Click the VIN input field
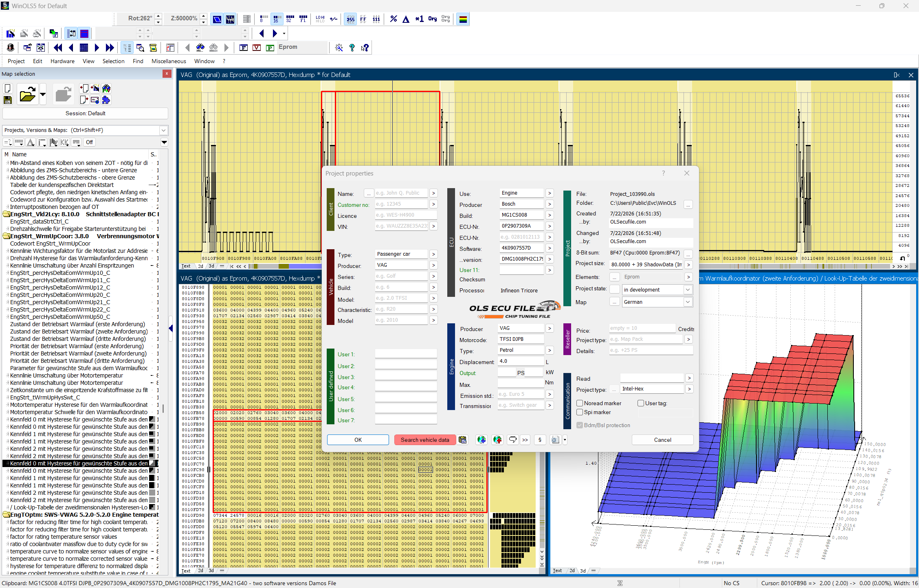Viewport: 919px width, 588px height. click(x=401, y=226)
